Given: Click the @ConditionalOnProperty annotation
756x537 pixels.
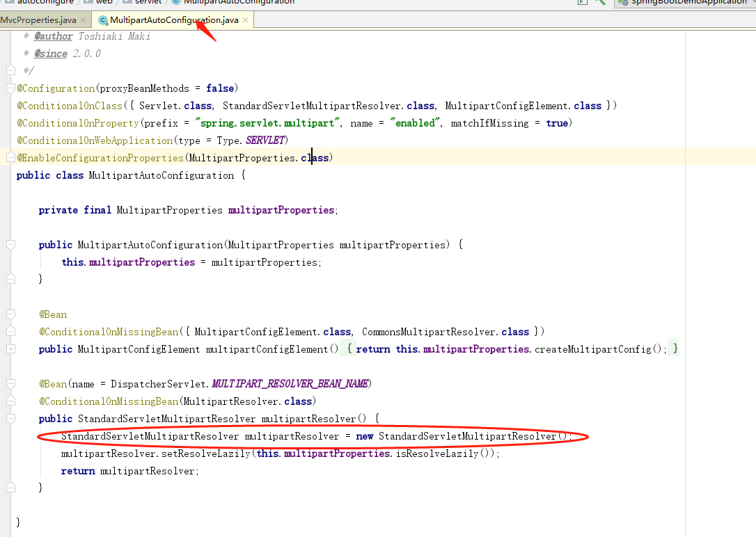Looking at the screenshot, I should 78,123.
